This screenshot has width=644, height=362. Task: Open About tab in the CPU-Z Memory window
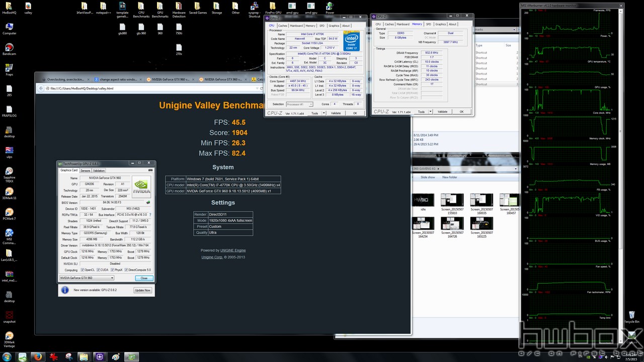[452, 24]
